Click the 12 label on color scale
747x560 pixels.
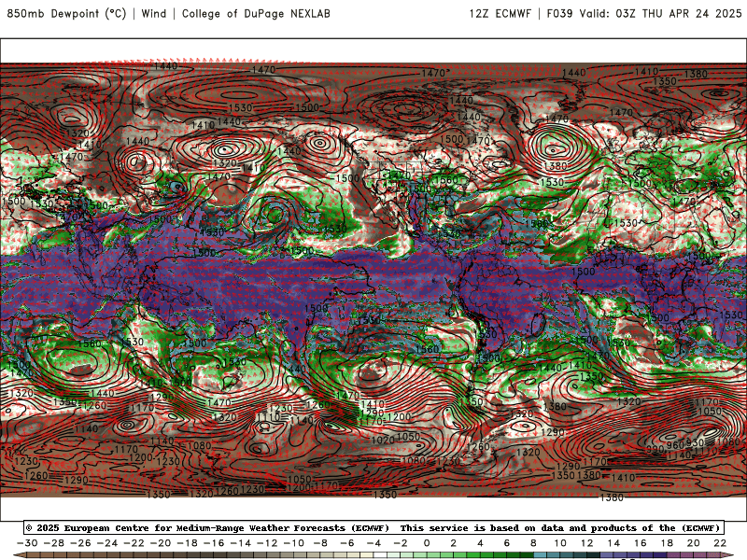(x=587, y=543)
